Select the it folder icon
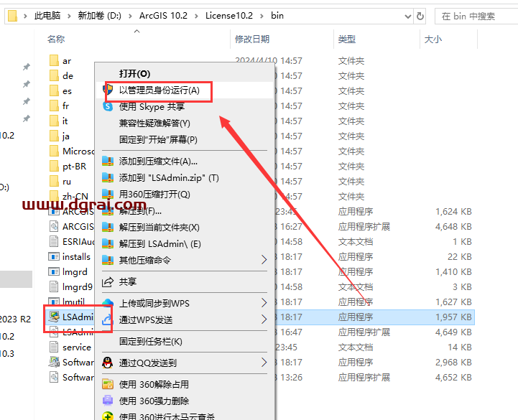Viewport: 518px width, 420px height. click(x=54, y=121)
